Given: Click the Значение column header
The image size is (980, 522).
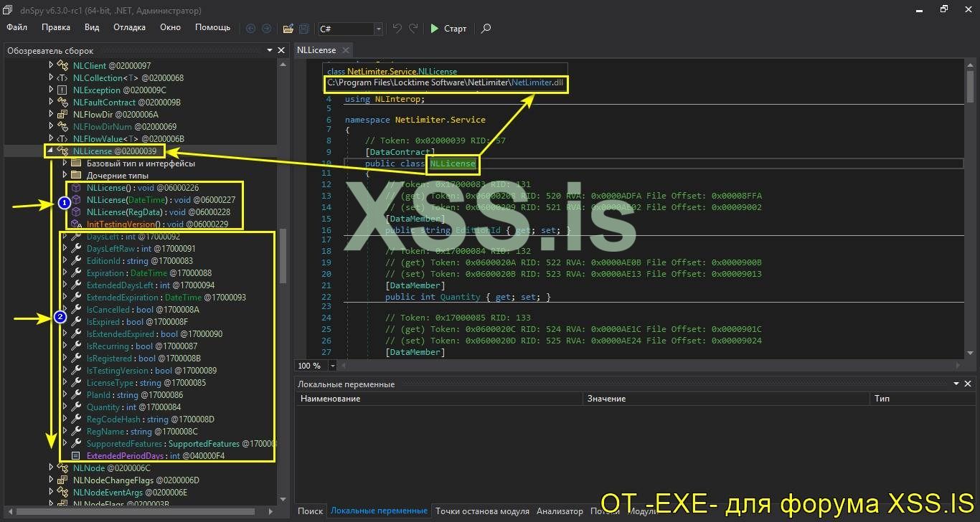Looking at the screenshot, I should [x=606, y=398].
